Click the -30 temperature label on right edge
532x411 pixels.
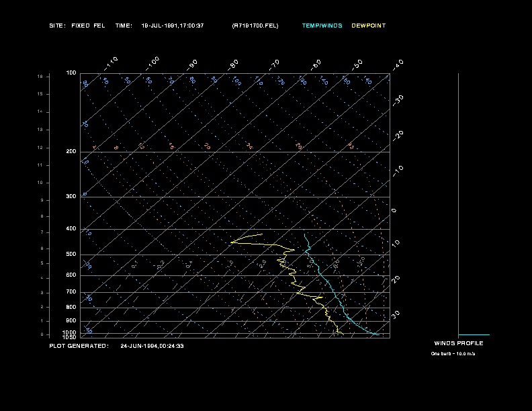pos(398,101)
